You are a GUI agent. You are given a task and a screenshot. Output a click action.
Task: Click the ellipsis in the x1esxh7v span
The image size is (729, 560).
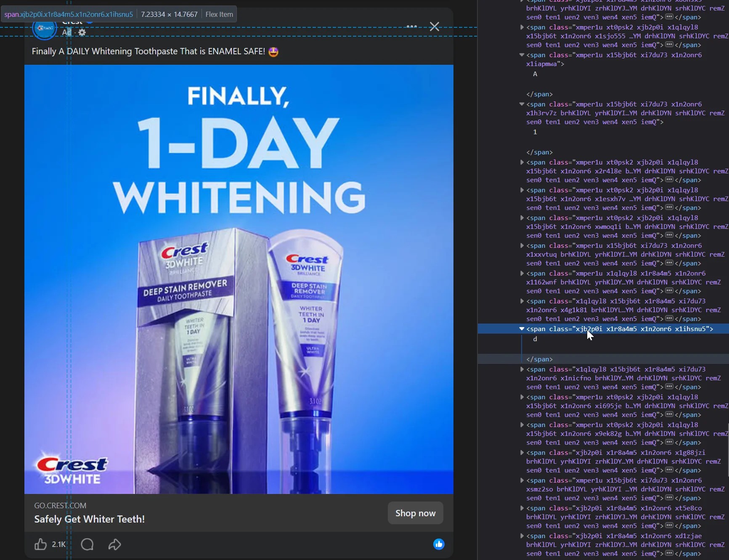[669, 207]
